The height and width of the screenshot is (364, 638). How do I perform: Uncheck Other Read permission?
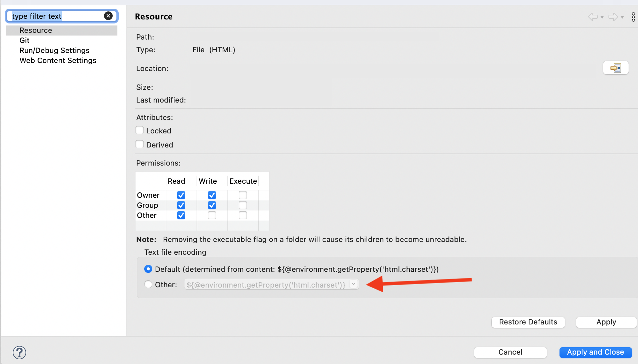point(181,215)
